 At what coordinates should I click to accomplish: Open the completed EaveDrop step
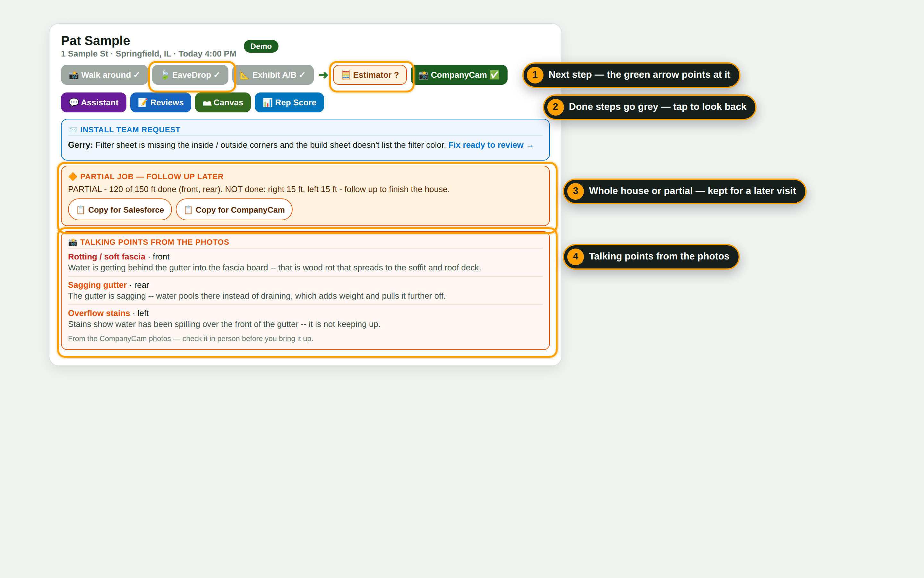pyautogui.click(x=190, y=75)
